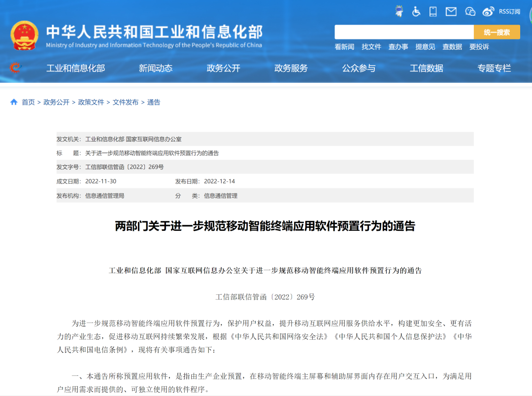Switch to the 新闻动态 navigation tab

point(157,69)
